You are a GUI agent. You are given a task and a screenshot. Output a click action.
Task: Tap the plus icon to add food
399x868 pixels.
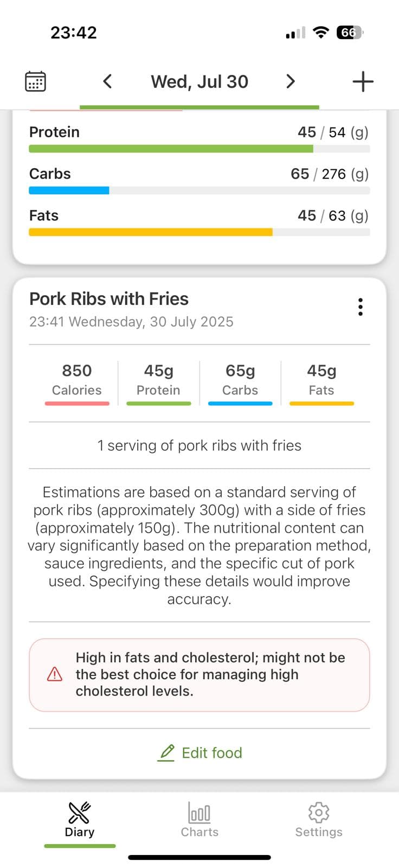(363, 81)
